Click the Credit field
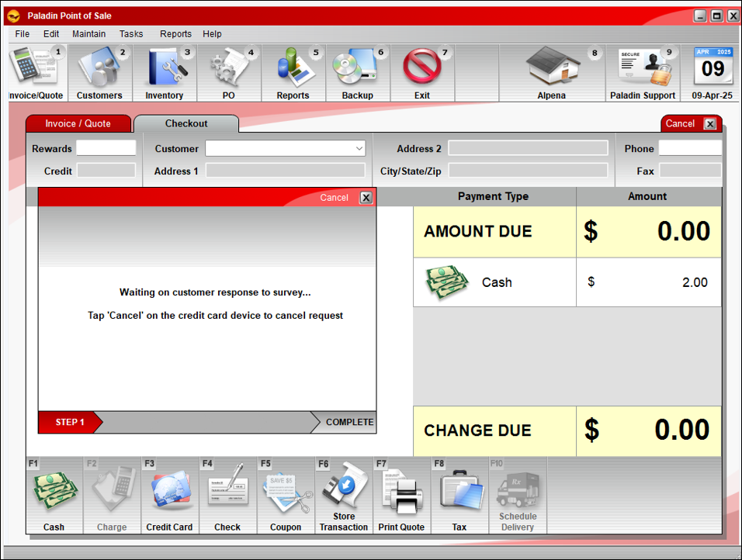Image resolution: width=742 pixels, height=560 pixels. pyautogui.click(x=106, y=171)
